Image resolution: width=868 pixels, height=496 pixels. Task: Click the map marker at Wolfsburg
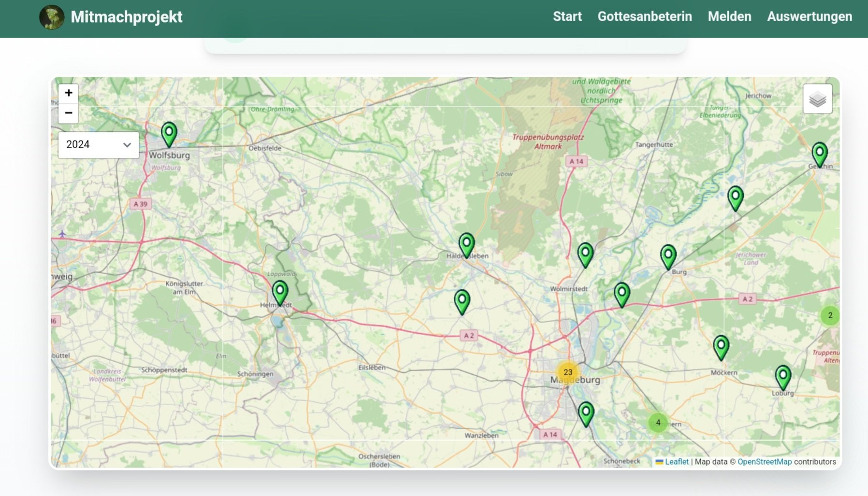(169, 133)
